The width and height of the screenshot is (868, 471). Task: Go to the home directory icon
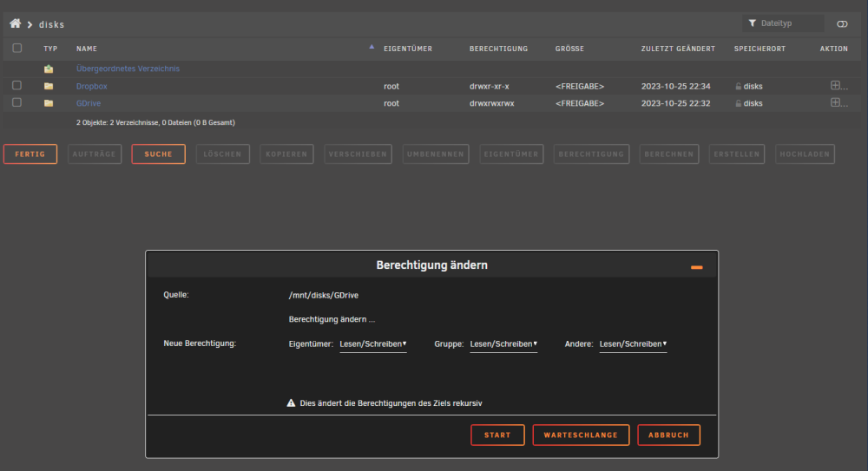(x=16, y=23)
